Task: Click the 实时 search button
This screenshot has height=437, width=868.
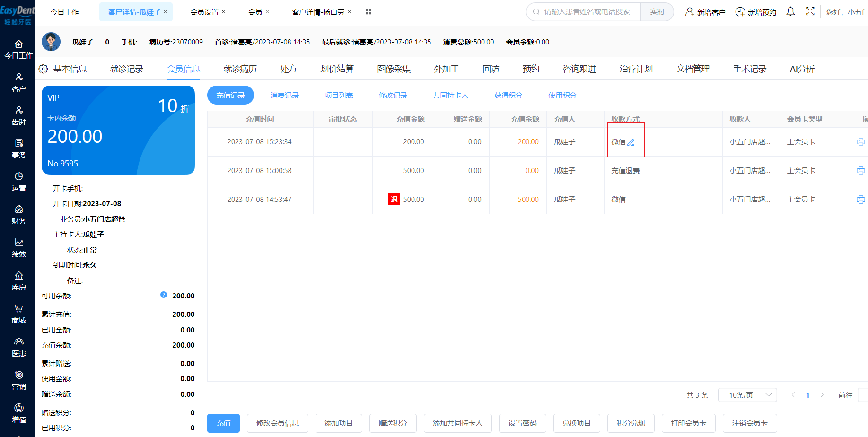Action: pyautogui.click(x=657, y=12)
